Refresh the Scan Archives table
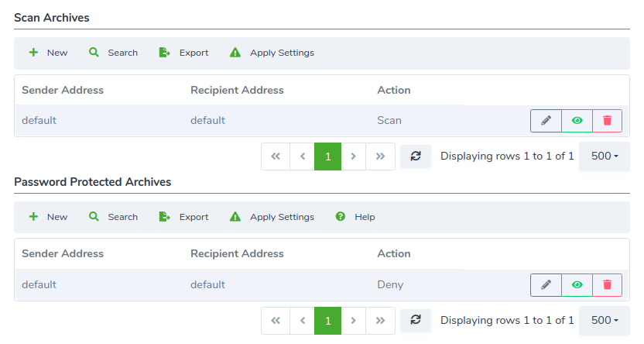The width and height of the screenshot is (644, 344). [416, 157]
